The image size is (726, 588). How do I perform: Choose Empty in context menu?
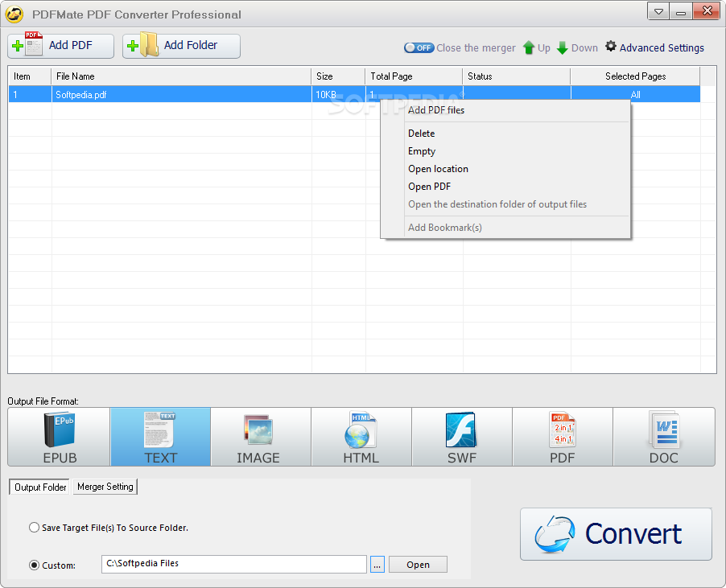tap(505, 151)
